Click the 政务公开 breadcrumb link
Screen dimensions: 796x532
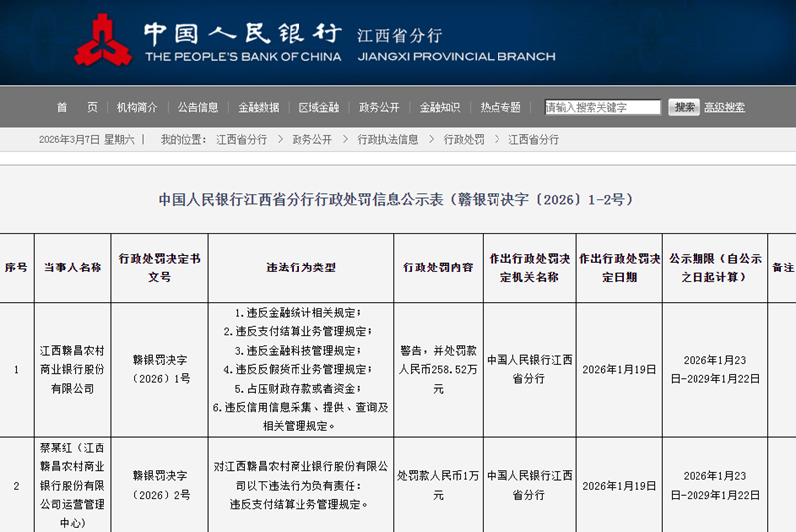(x=312, y=140)
